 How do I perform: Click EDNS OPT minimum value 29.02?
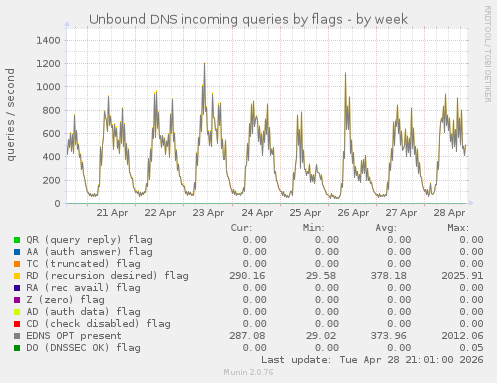coord(321,336)
